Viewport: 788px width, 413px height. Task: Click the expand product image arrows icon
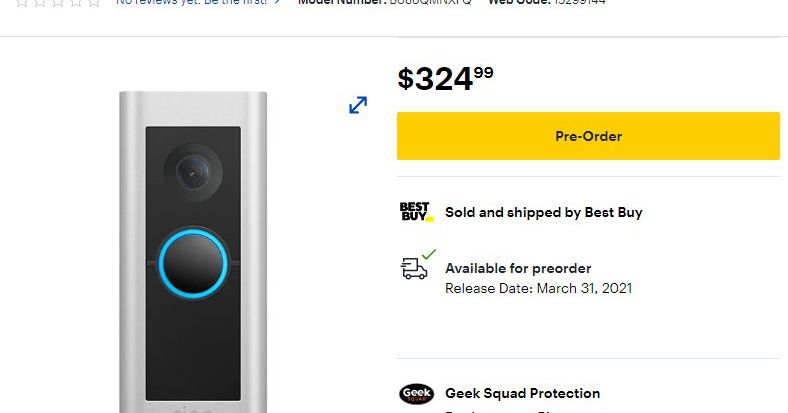358,105
